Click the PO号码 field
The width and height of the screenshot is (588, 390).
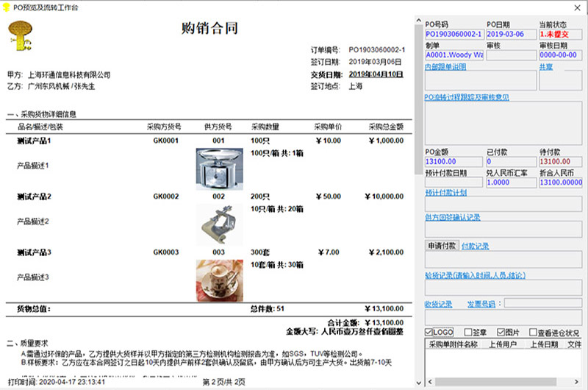453,34
